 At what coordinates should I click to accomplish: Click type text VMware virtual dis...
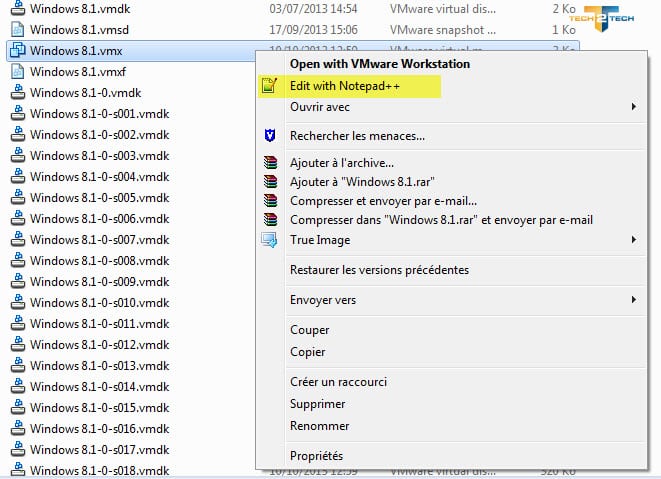tap(443, 9)
